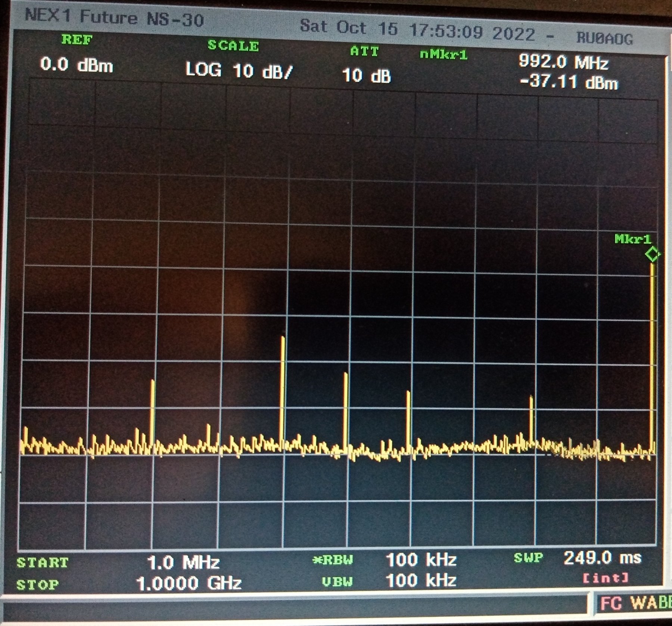Click the 1.0000 GHz stop frequency value

(x=189, y=583)
